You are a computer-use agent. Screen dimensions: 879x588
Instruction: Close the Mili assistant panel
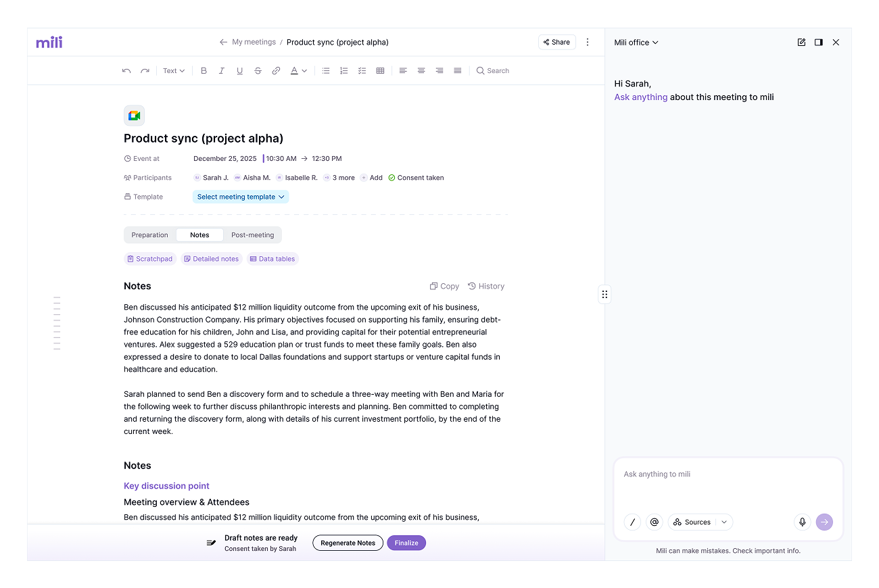click(x=836, y=42)
